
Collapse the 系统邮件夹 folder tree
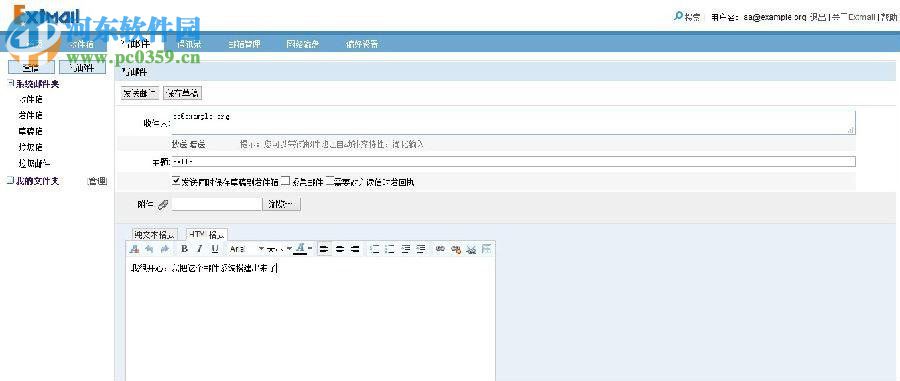click(10, 84)
